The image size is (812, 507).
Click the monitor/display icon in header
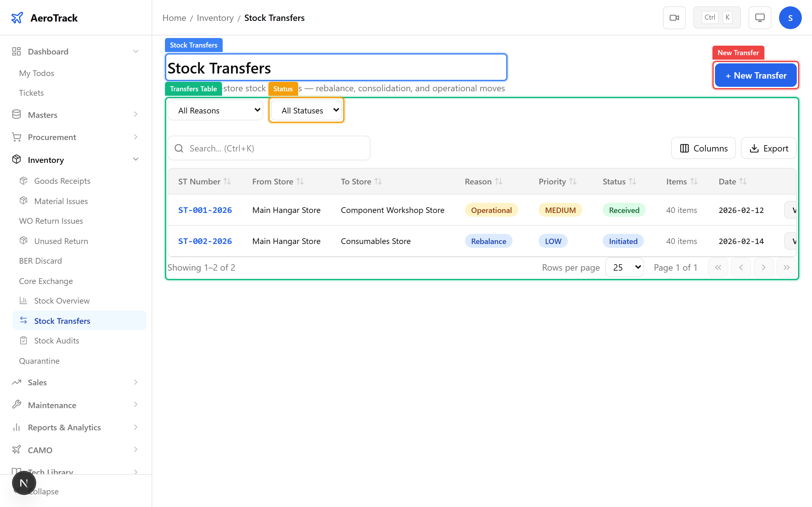[760, 17]
